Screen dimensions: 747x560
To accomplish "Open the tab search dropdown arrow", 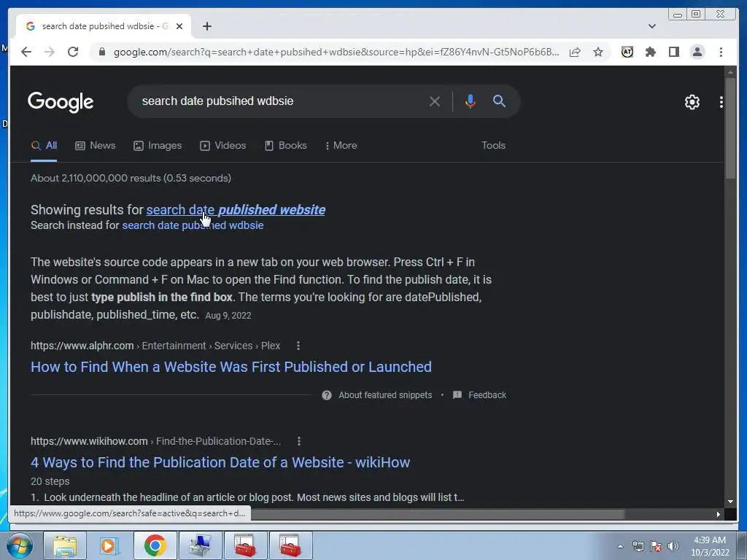I will [x=652, y=26].
